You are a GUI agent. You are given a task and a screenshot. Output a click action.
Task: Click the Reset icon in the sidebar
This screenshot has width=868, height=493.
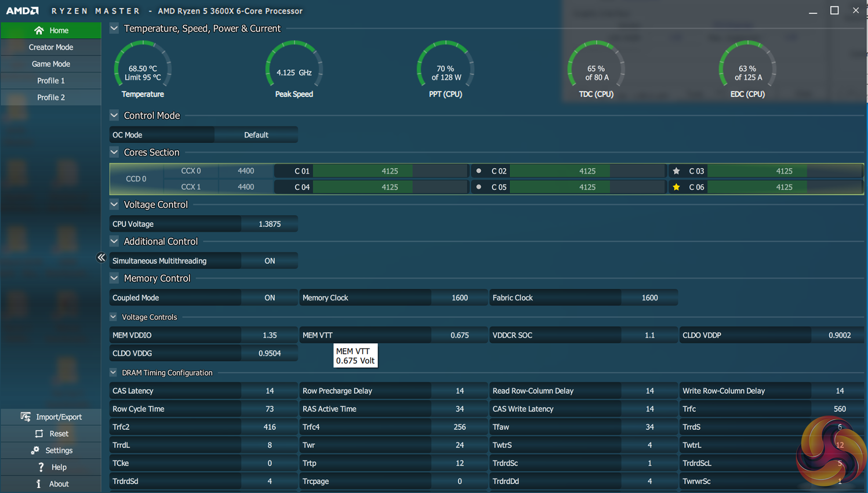[x=39, y=433]
